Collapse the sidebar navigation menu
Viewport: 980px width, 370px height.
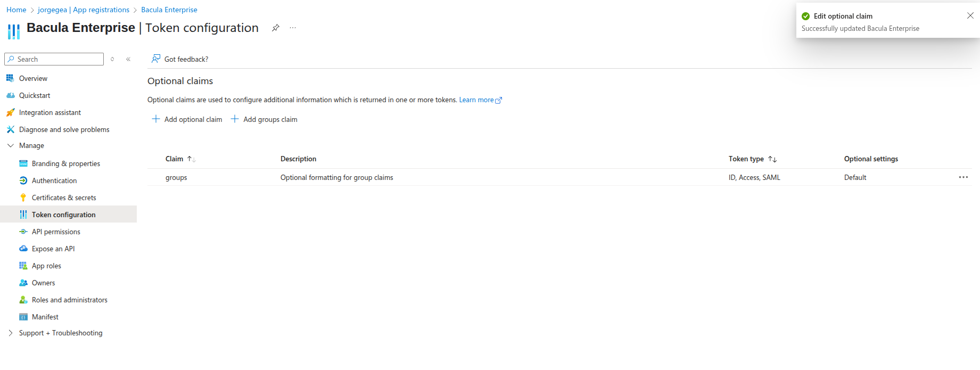tap(128, 59)
